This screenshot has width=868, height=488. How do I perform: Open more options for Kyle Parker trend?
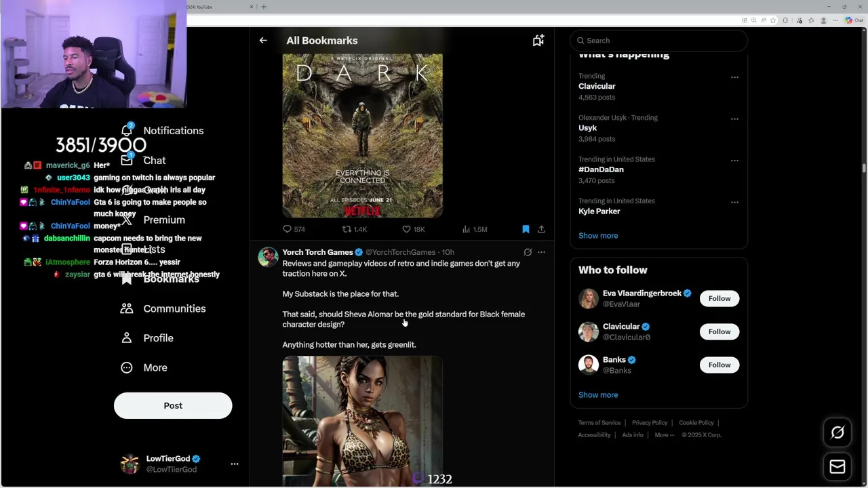coord(734,202)
